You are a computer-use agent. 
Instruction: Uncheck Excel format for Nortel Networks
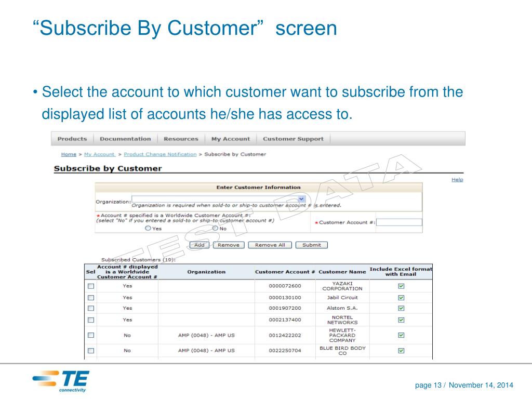click(401, 320)
